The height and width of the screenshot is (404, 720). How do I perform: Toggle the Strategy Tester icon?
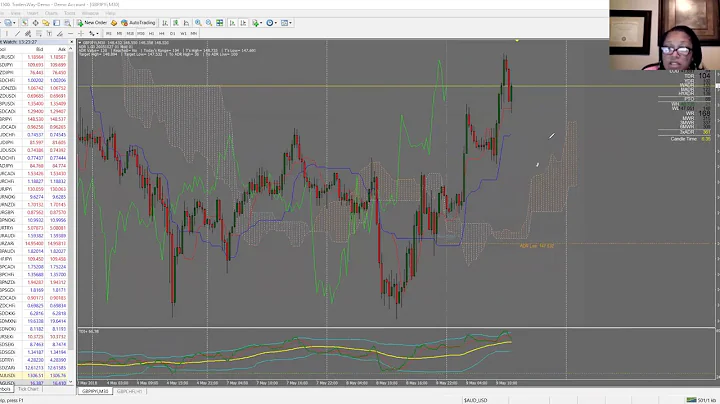click(67, 22)
